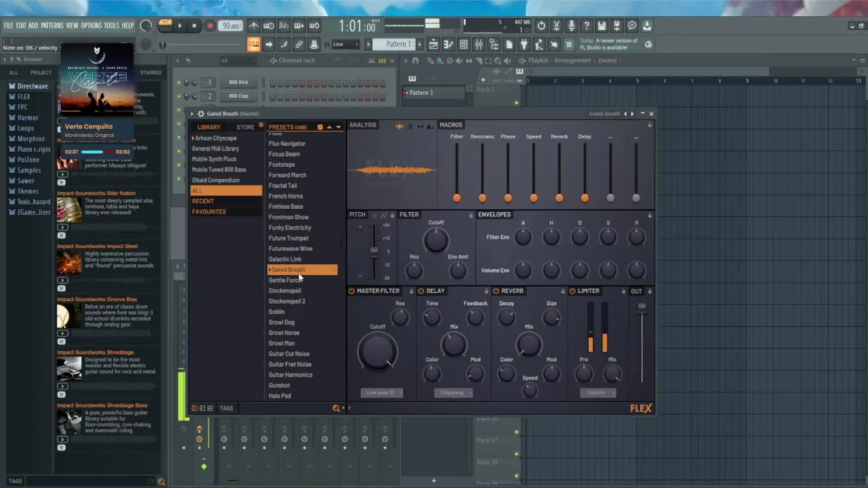The width and height of the screenshot is (868, 488).
Task: Expand the Directwave browser folder
Action: pyautogui.click(x=32, y=86)
